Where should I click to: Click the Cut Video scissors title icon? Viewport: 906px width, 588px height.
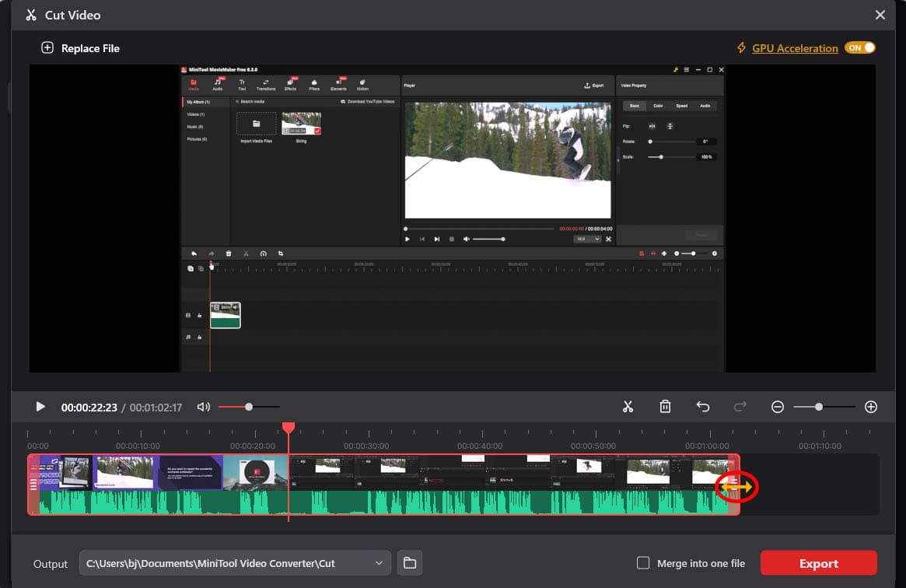tap(31, 15)
